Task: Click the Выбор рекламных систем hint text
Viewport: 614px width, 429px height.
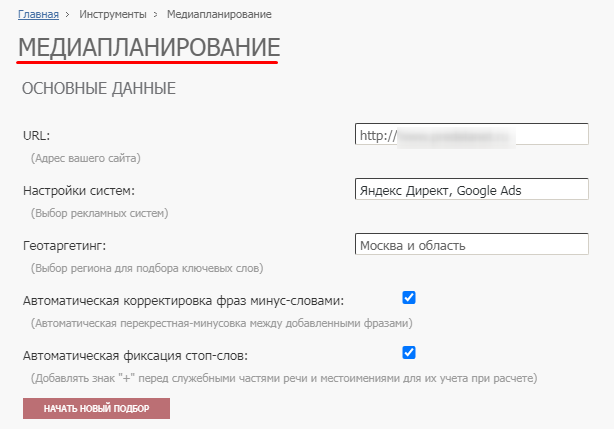Action: click(x=100, y=213)
